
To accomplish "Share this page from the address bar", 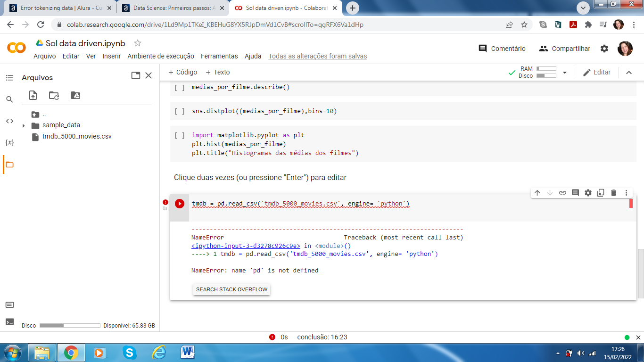I will click(509, 25).
